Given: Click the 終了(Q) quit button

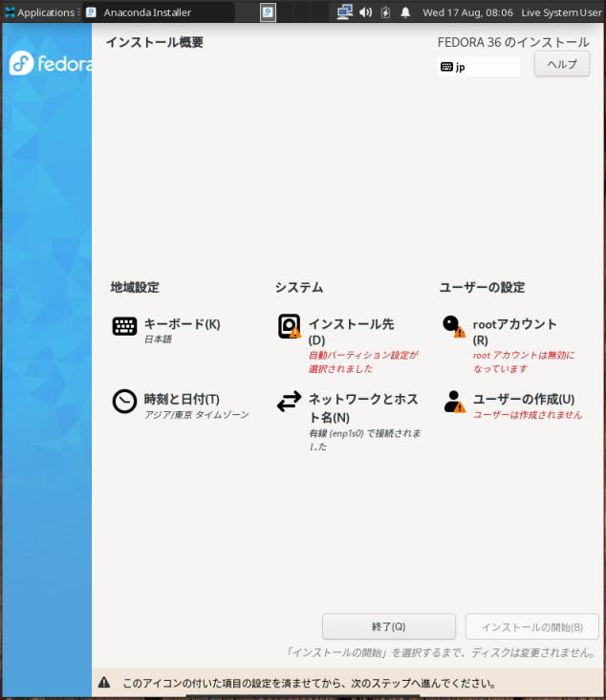Looking at the screenshot, I should click(389, 626).
